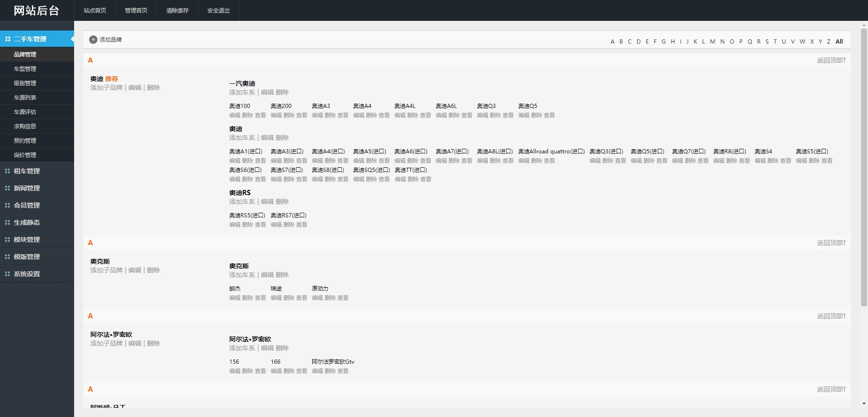The width and height of the screenshot is (868, 417).
Task: Filter brands by letter Z
Action: (829, 42)
